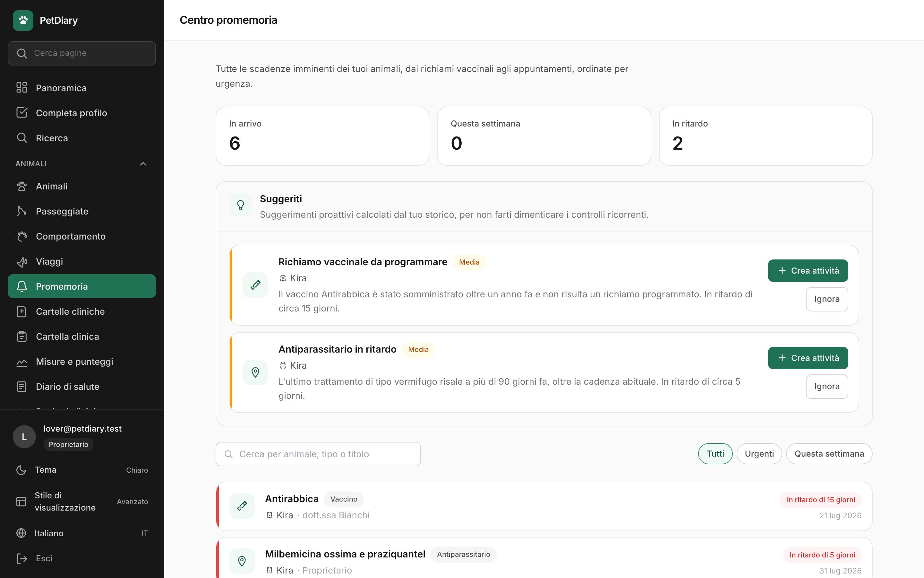Ignore the Richiamo vaccinale suggestion
Screen dimensions: 924x578
click(x=827, y=299)
